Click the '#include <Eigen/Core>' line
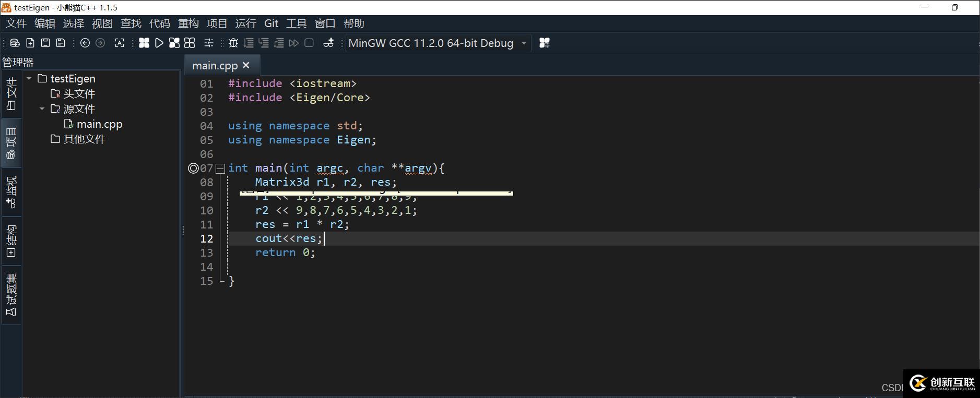This screenshot has height=398, width=980. [299, 98]
